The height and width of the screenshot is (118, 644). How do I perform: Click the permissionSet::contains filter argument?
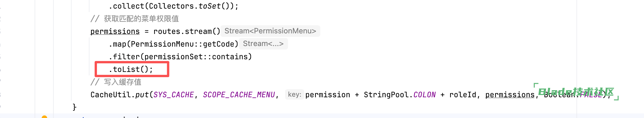(198, 57)
